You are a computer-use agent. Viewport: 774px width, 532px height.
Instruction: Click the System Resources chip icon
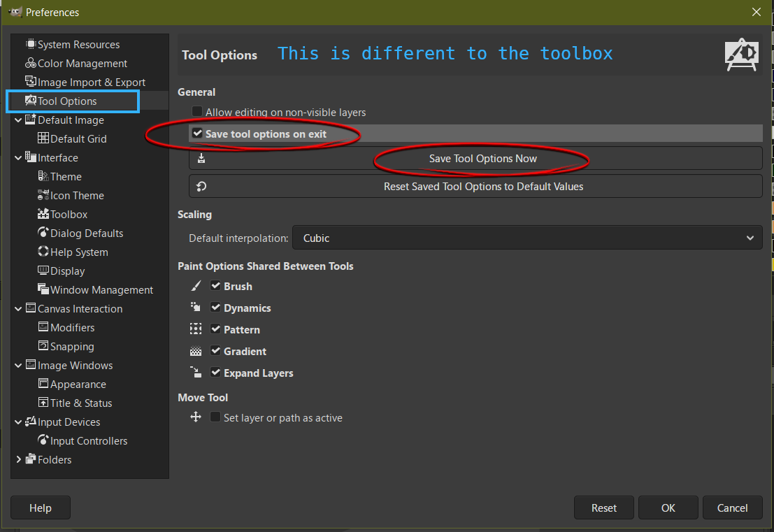coord(31,44)
